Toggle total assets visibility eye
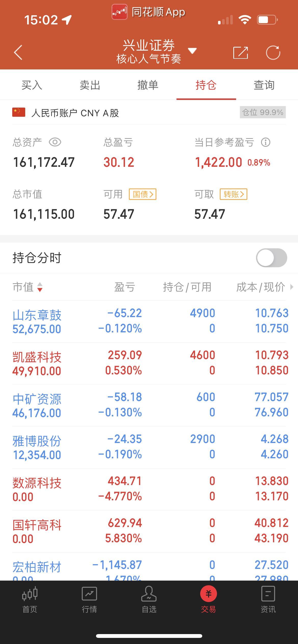Screen dimensions: 298x644 (x=55, y=142)
